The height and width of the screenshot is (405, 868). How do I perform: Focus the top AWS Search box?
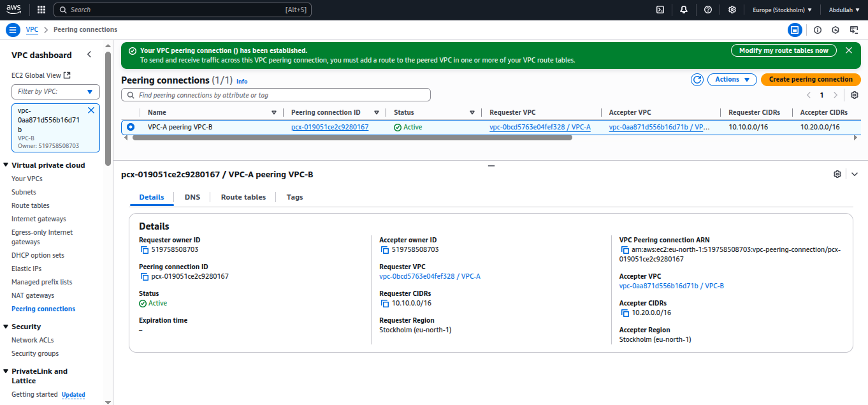(x=183, y=10)
